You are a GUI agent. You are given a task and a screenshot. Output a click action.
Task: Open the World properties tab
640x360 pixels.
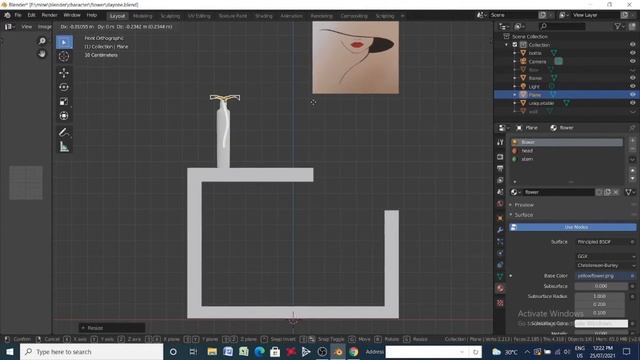click(x=500, y=204)
